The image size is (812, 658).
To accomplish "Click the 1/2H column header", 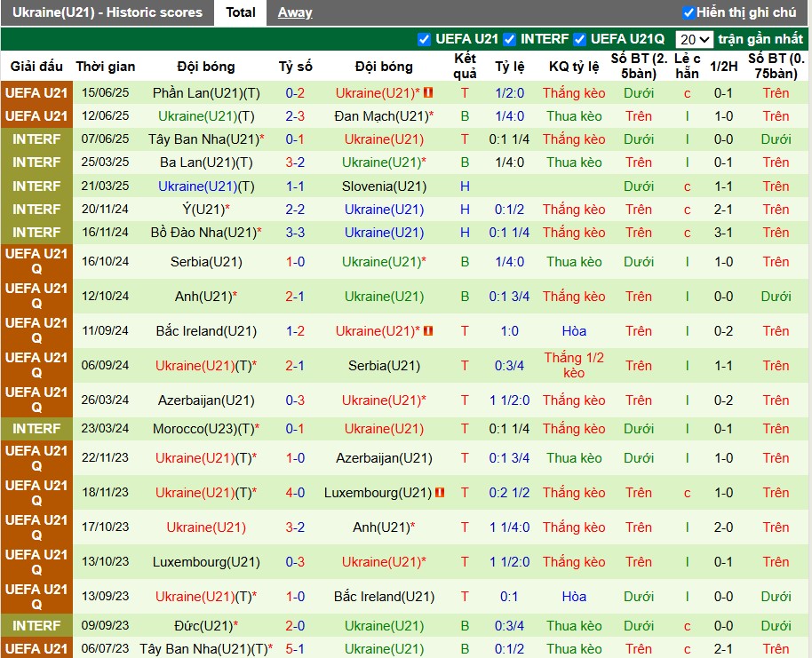I will tap(723, 67).
